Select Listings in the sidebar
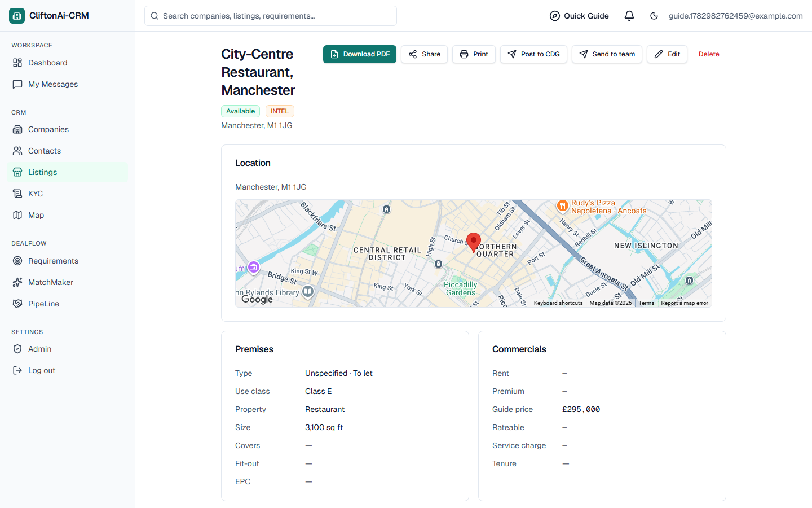The width and height of the screenshot is (812, 508). click(67, 172)
